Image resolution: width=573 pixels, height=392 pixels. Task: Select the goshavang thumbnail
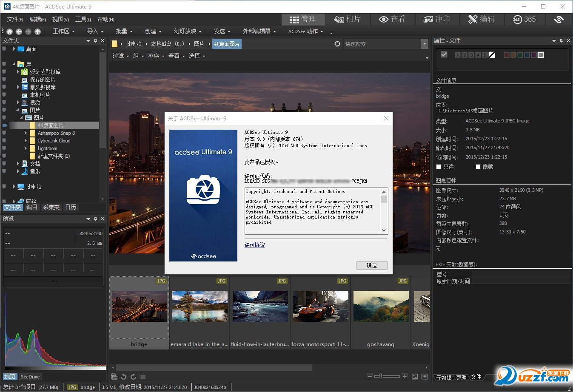pos(381,313)
